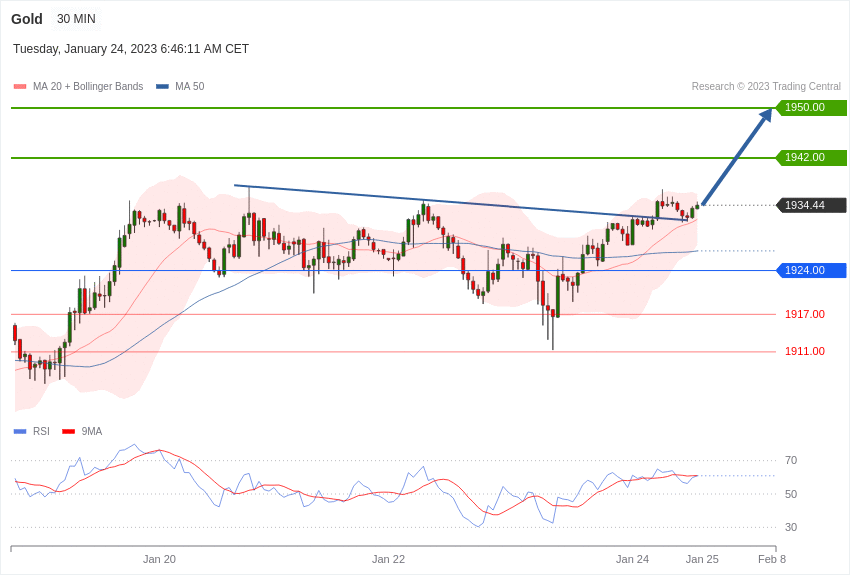Click the 1942.00 resistance price tag

812,157
